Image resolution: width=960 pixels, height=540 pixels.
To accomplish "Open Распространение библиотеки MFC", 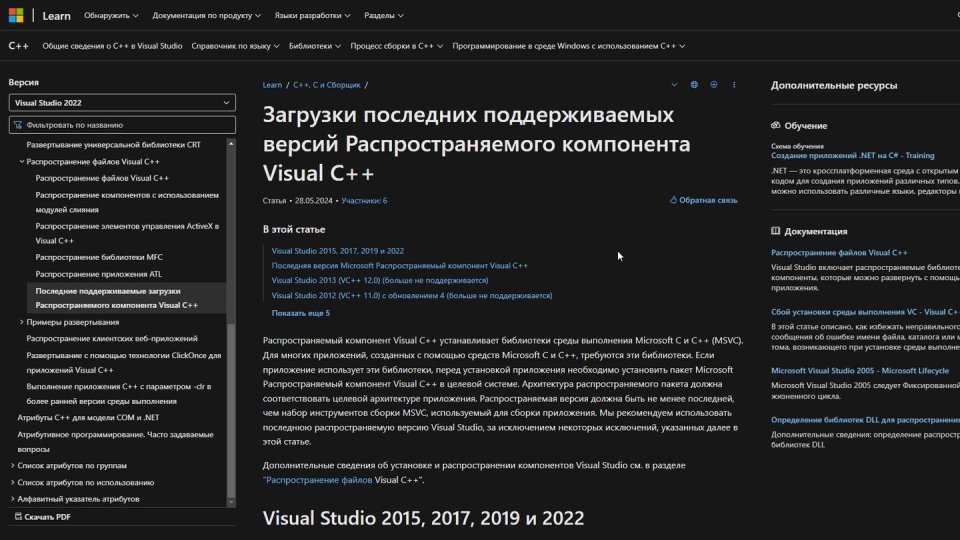I will point(99,257).
